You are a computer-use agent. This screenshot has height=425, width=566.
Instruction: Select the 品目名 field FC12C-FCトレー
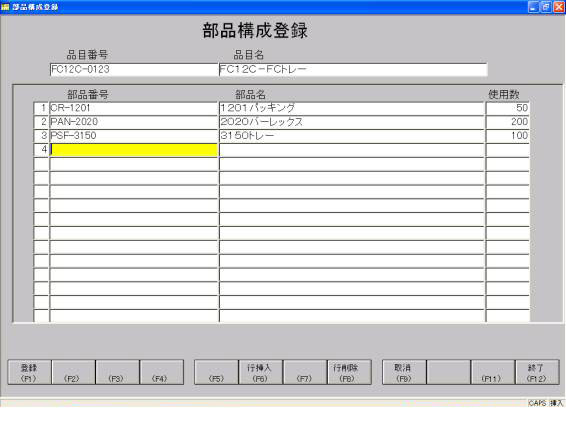pyautogui.click(x=353, y=69)
